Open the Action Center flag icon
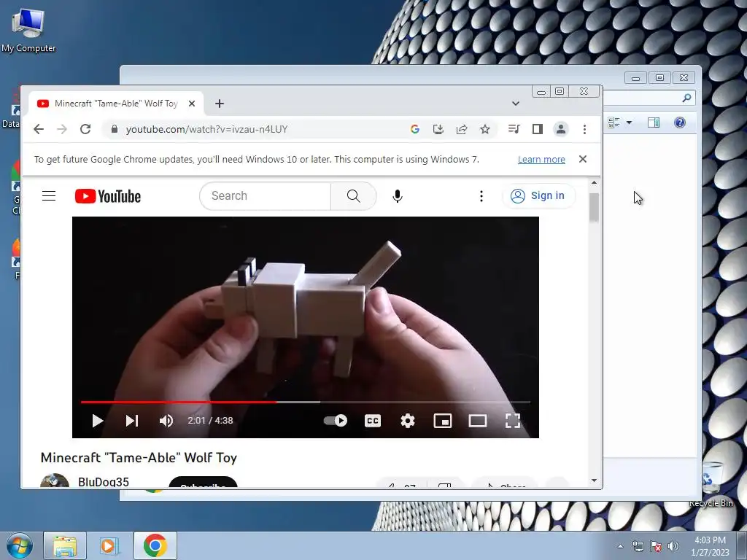 [x=656, y=546]
